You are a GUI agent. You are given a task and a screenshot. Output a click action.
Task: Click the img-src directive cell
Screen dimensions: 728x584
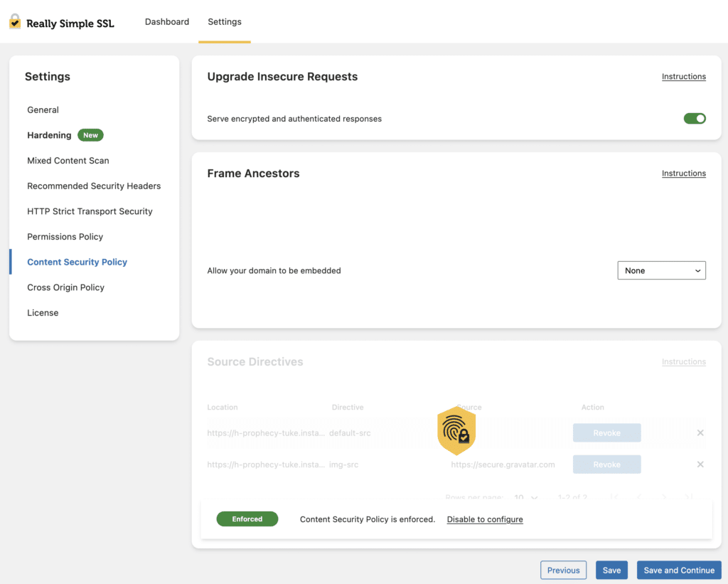coord(343,464)
